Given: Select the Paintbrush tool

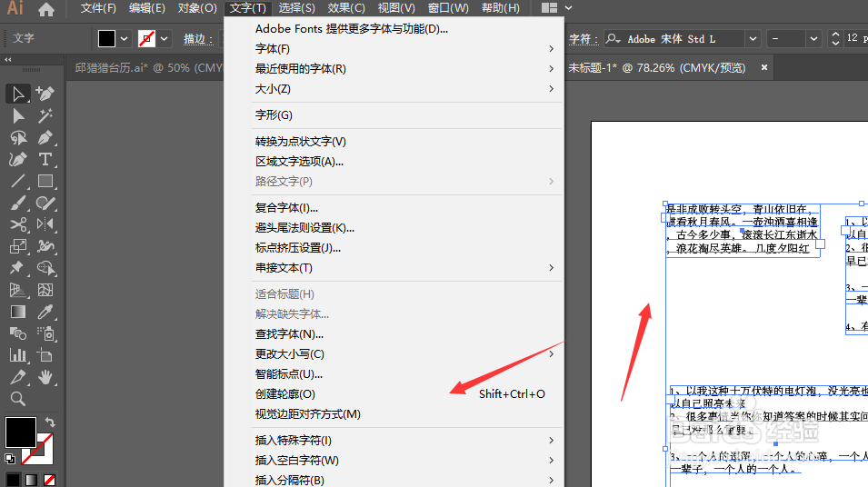Looking at the screenshot, I should [17, 204].
